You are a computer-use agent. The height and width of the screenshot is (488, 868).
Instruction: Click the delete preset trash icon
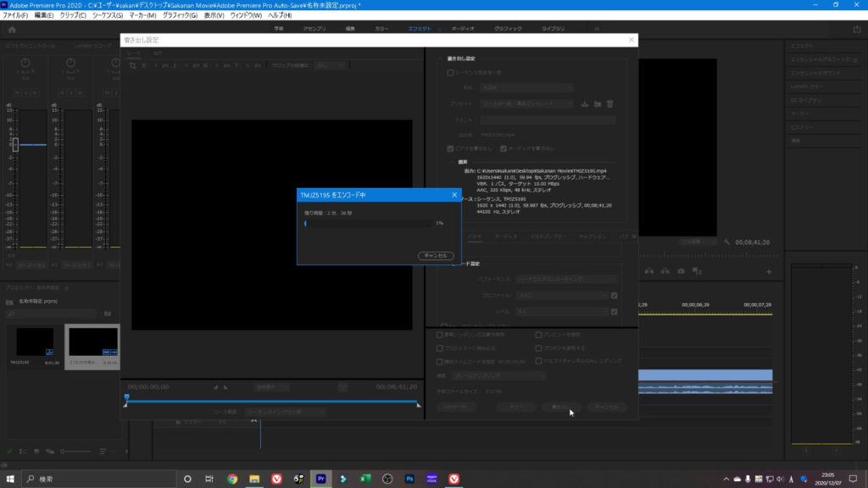tap(609, 103)
